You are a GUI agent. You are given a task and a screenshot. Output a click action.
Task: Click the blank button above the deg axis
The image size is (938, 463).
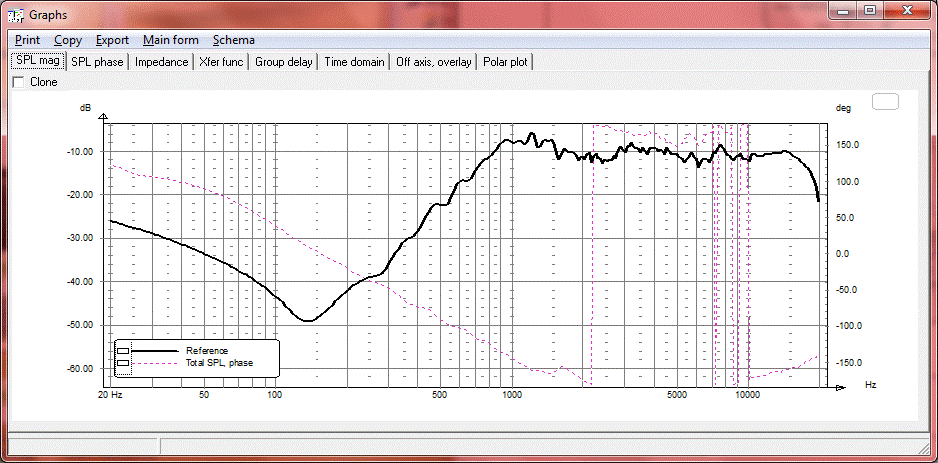[x=885, y=102]
